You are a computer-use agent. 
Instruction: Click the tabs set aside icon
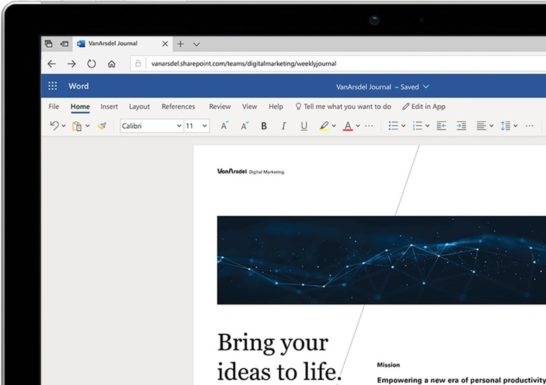pos(49,44)
